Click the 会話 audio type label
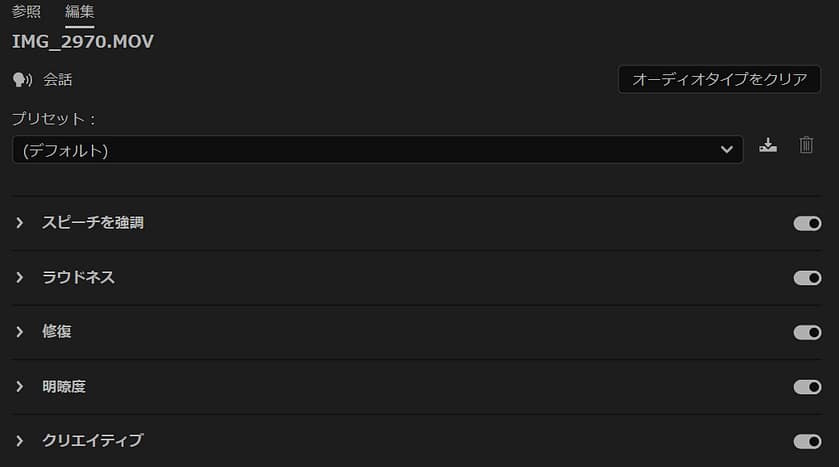839x467 pixels. 58,79
